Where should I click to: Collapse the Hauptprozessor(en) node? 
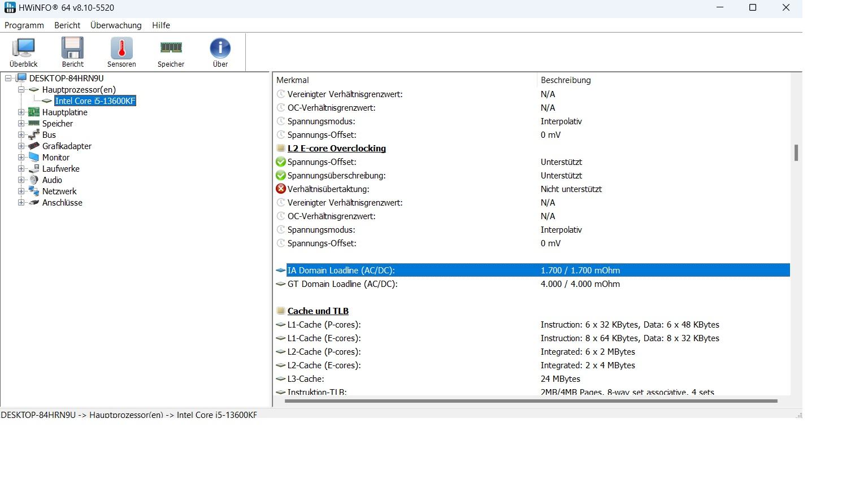pyautogui.click(x=21, y=89)
